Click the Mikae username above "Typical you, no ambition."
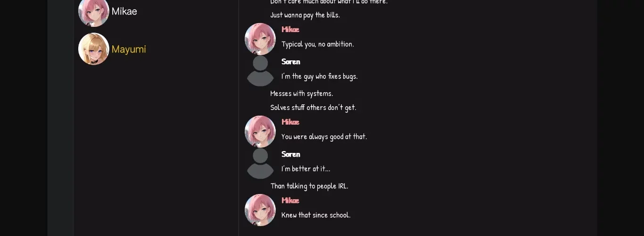 click(290, 29)
